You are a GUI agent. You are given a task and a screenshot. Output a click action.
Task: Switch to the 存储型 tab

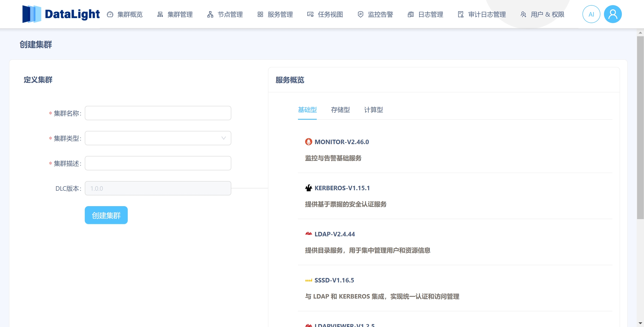pos(340,110)
